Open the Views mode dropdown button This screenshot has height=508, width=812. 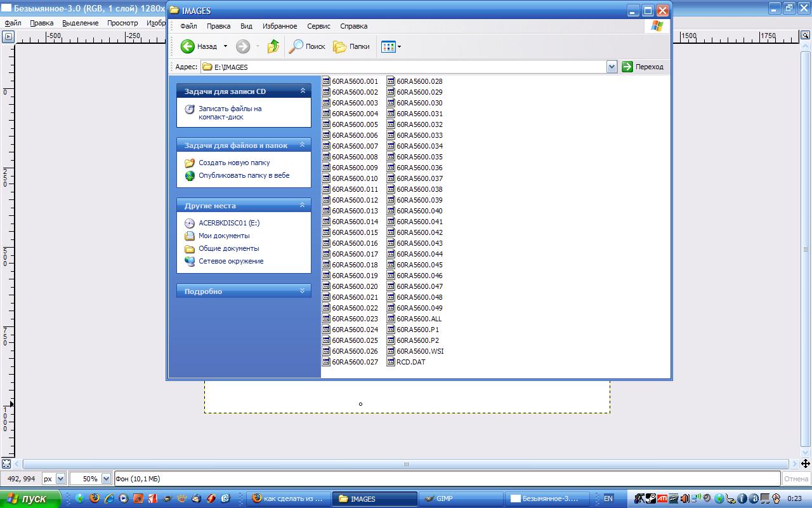[x=391, y=46]
